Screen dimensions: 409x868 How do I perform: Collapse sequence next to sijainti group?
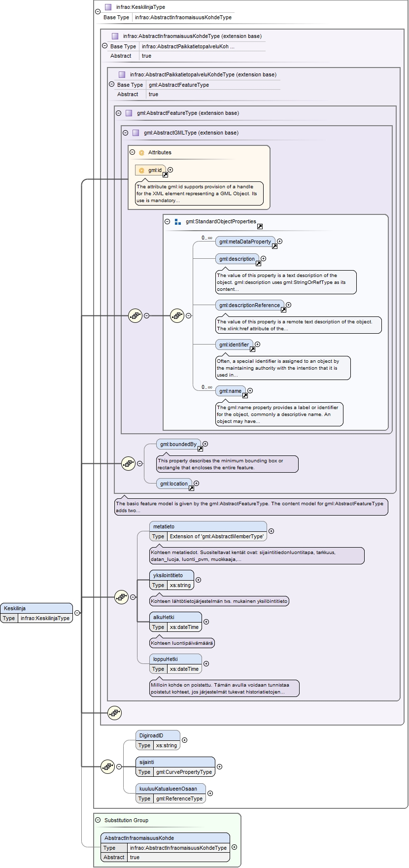click(119, 766)
